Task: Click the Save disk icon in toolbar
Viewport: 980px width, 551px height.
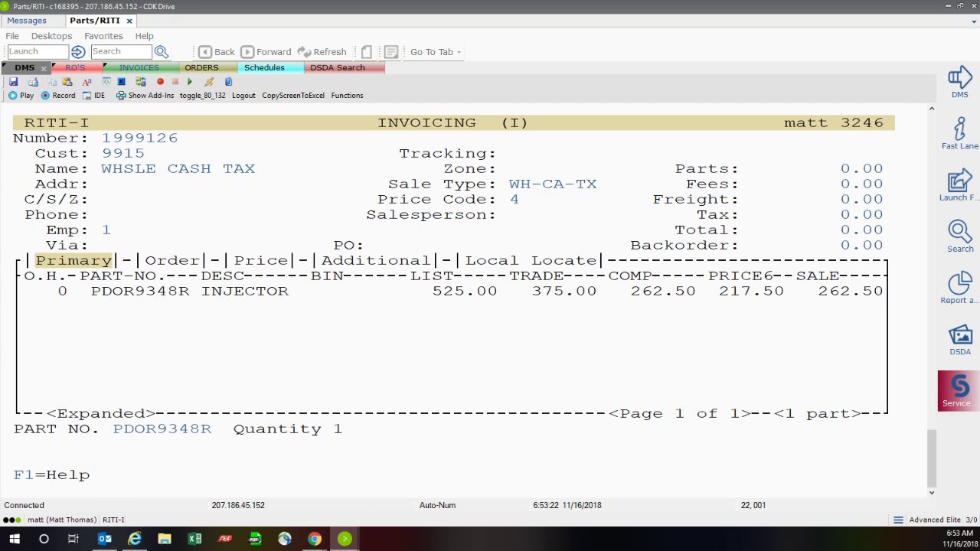Action: [x=13, y=82]
